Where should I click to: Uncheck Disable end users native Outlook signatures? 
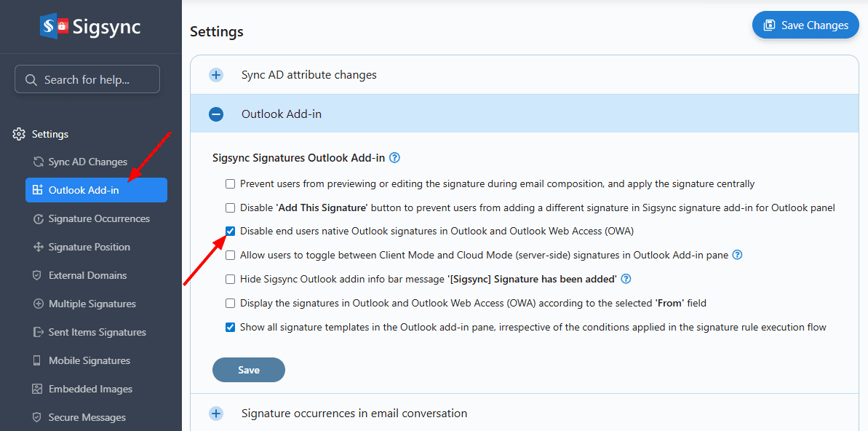click(x=230, y=231)
